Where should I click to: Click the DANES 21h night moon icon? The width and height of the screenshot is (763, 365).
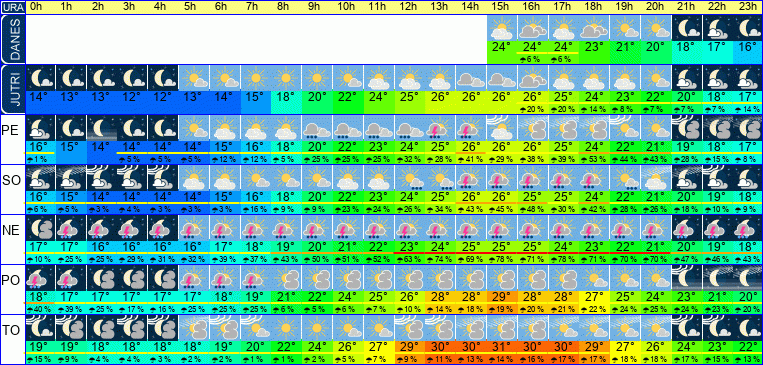point(687,28)
